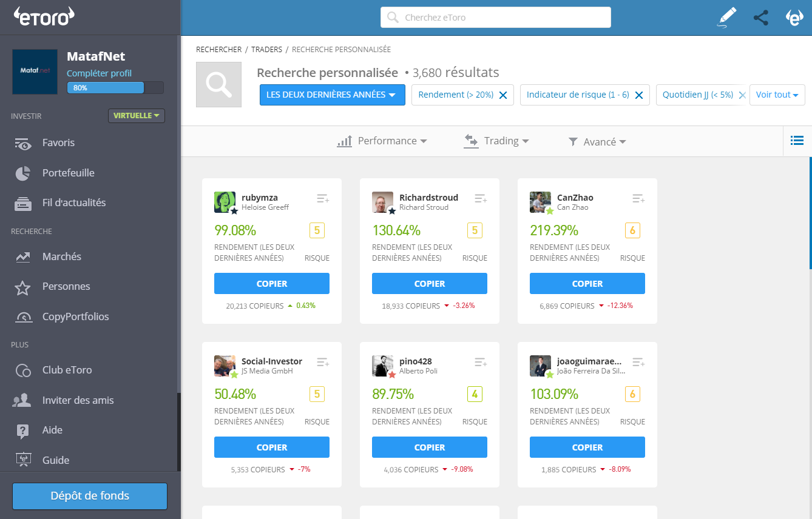Open the eToro bull icon in the top-right corner
812x519 pixels.
point(794,18)
